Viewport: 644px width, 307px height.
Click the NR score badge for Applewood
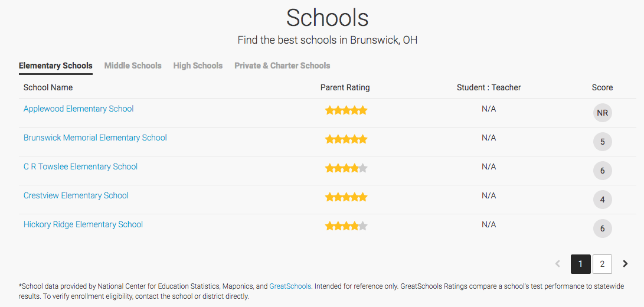click(x=603, y=113)
